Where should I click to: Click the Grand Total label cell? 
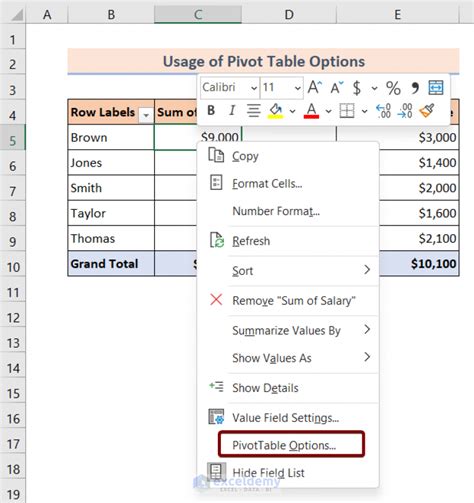[111, 264]
